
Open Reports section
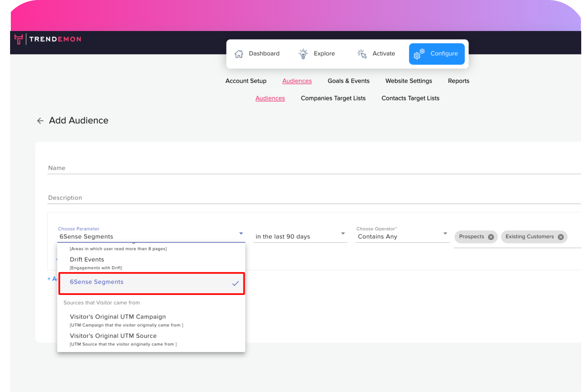[458, 81]
